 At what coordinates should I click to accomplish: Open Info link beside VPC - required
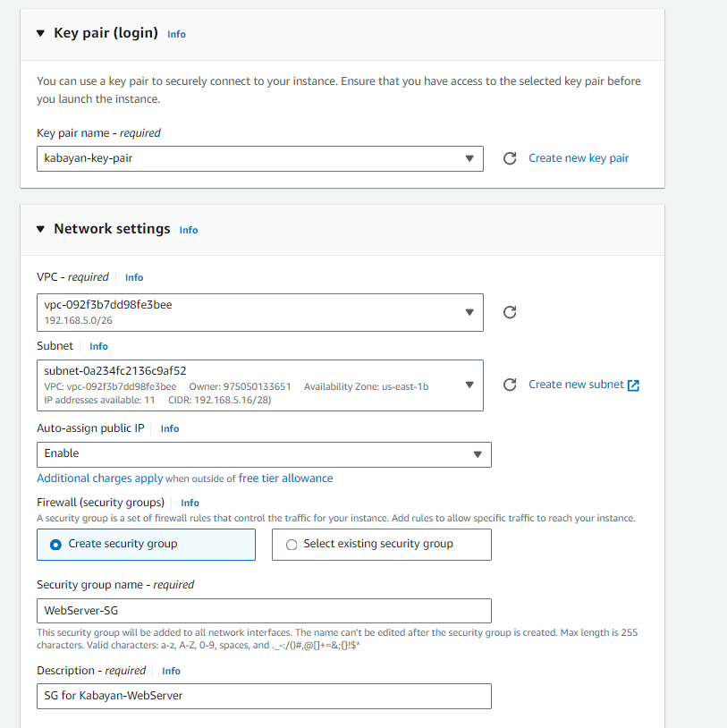(x=134, y=277)
